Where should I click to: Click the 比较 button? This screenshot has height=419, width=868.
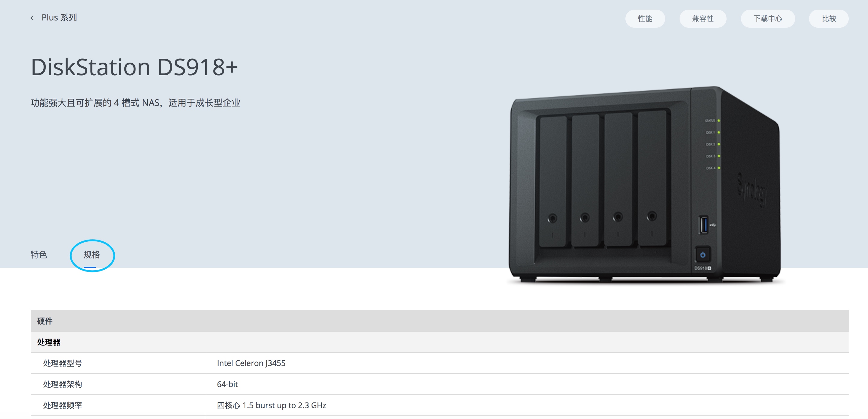[x=829, y=19]
